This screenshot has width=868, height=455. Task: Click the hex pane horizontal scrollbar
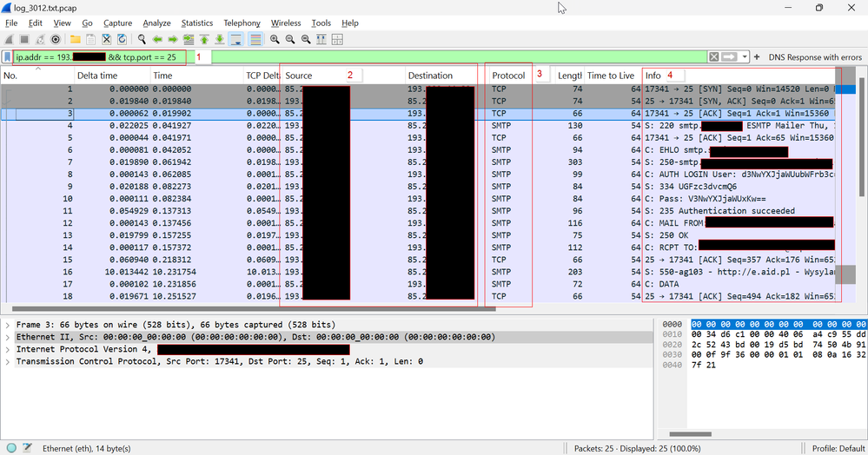690,434
